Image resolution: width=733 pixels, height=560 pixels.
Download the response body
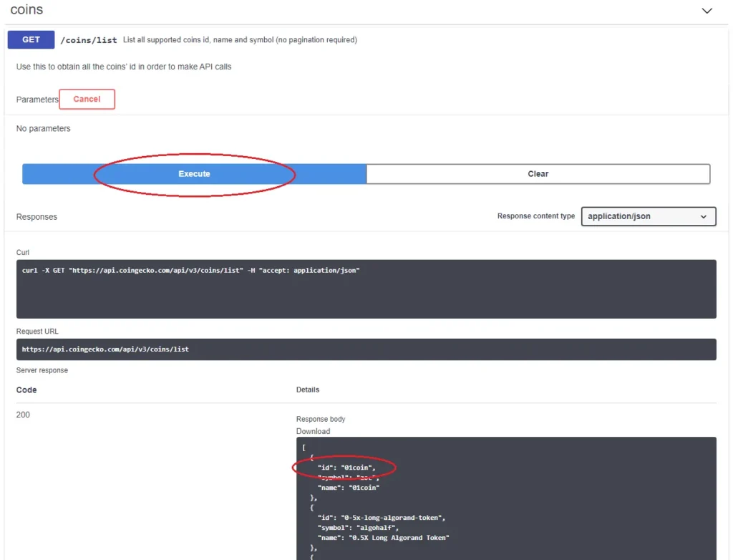tap(313, 431)
